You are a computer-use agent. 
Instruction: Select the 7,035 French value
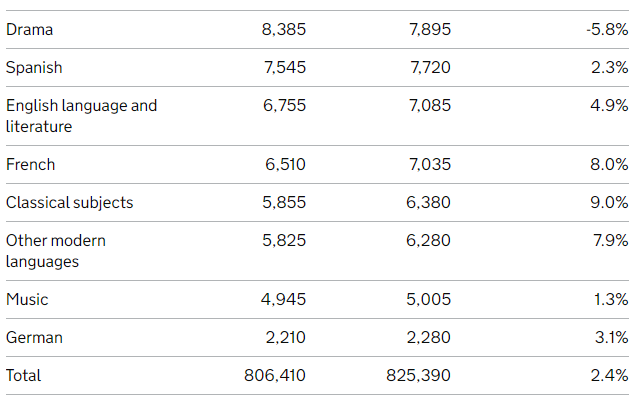click(x=430, y=165)
